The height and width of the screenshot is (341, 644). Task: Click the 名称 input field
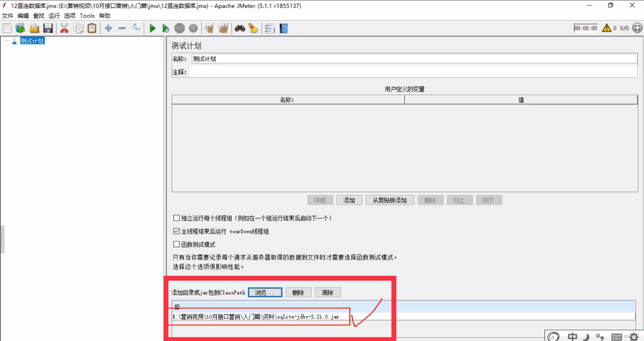[414, 59]
